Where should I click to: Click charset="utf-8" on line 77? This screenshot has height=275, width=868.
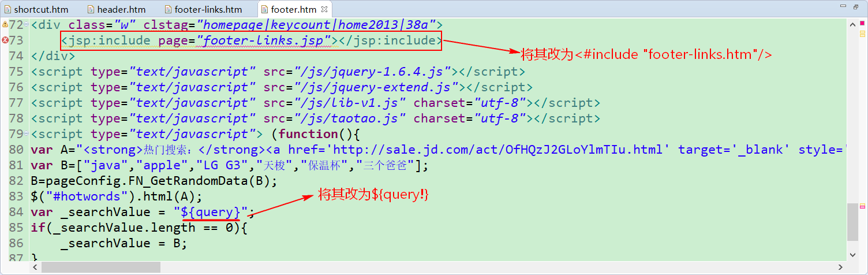coord(474,103)
